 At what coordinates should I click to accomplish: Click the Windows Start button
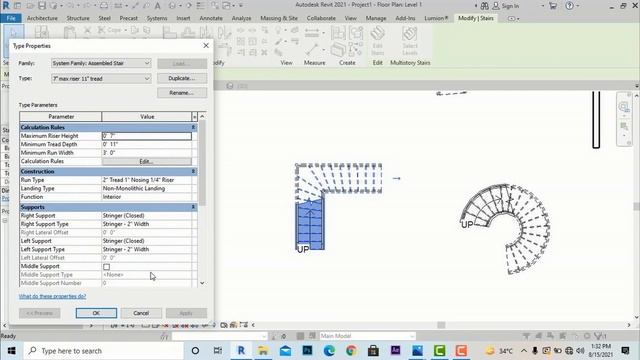tap(11, 351)
